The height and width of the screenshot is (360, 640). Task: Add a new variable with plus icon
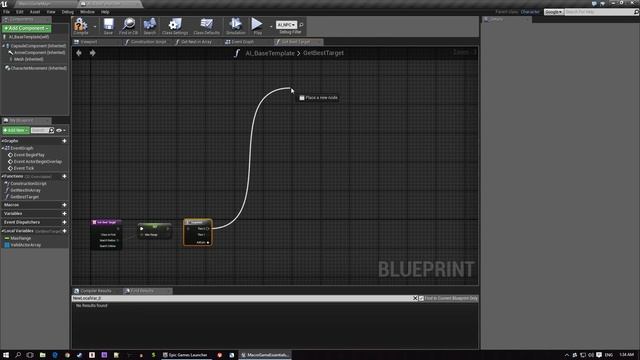64,213
